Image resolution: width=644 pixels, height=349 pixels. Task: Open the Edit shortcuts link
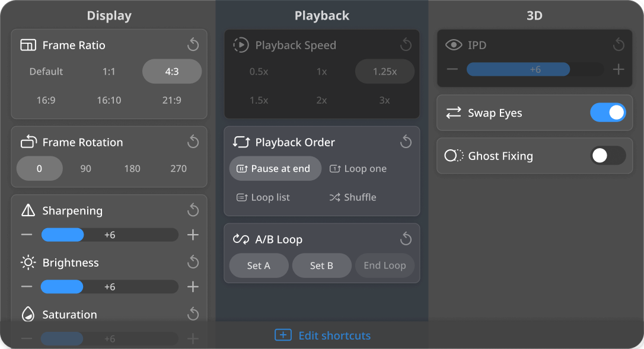click(x=323, y=335)
